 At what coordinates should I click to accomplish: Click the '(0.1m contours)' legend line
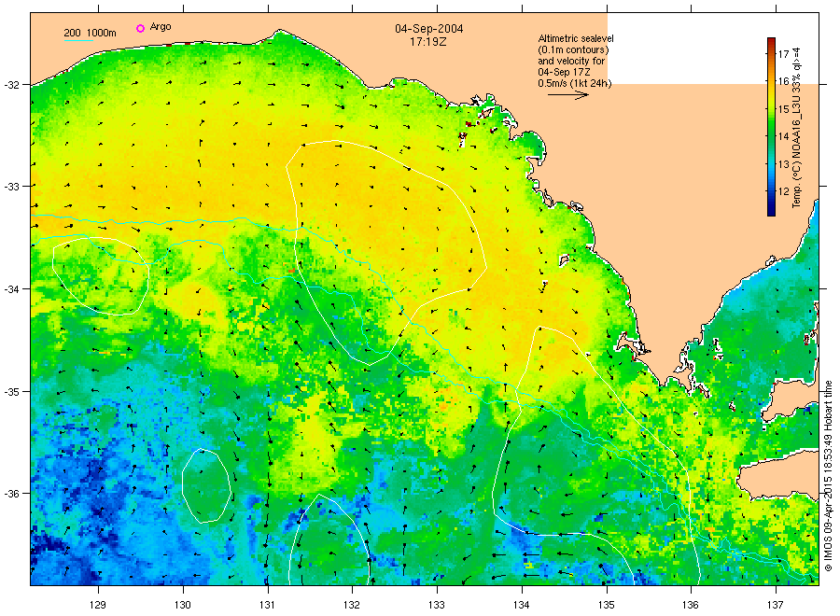pos(574,49)
